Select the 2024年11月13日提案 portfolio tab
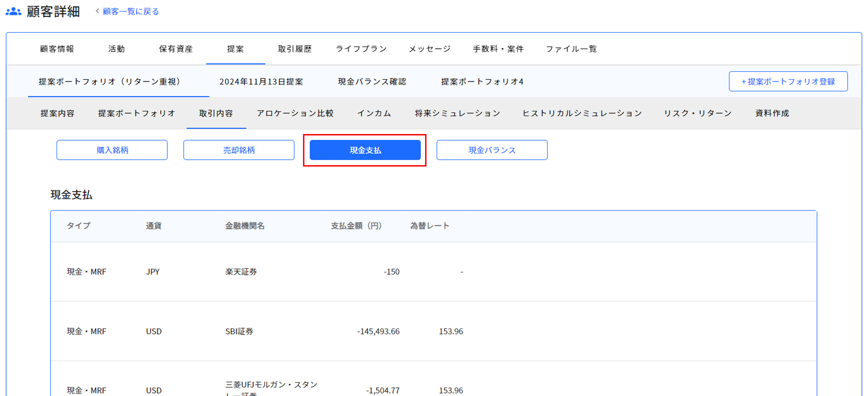 tap(261, 81)
